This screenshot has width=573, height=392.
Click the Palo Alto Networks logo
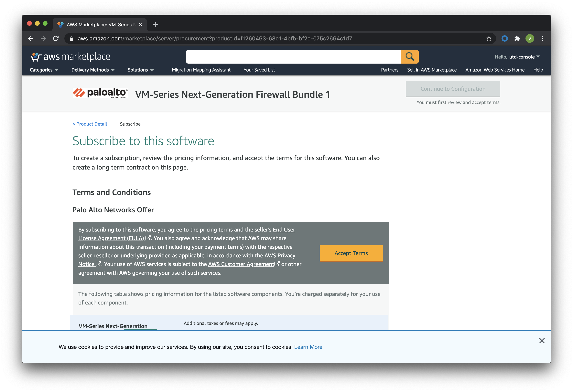click(x=100, y=93)
